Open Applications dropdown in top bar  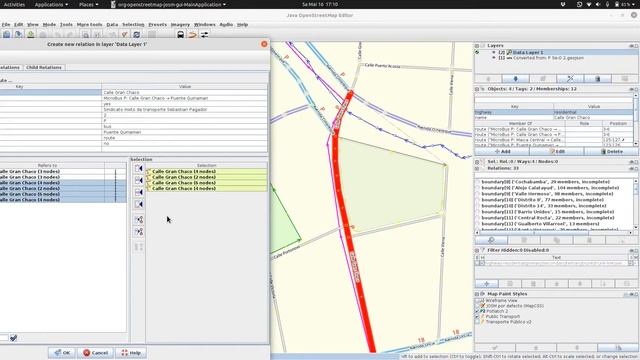(51, 4)
